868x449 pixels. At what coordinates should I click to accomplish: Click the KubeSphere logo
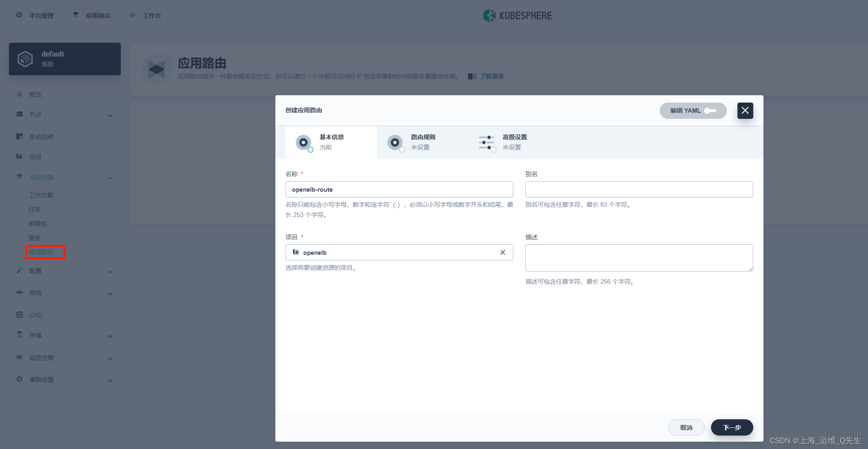pos(517,15)
